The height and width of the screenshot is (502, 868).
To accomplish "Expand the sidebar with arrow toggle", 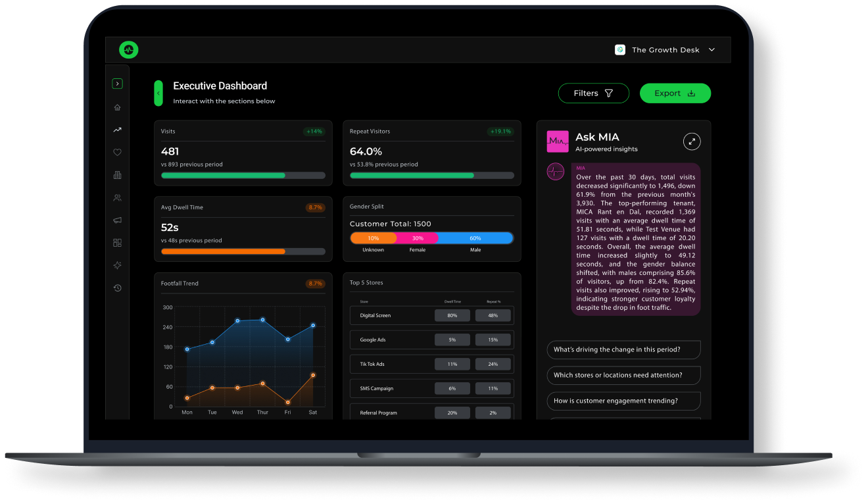I will (117, 84).
